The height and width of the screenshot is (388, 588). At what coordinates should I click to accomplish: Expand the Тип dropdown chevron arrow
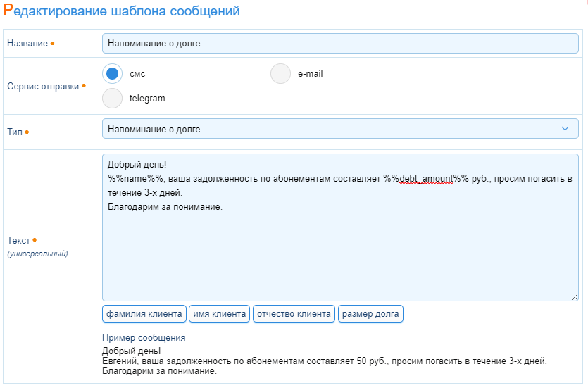click(565, 129)
